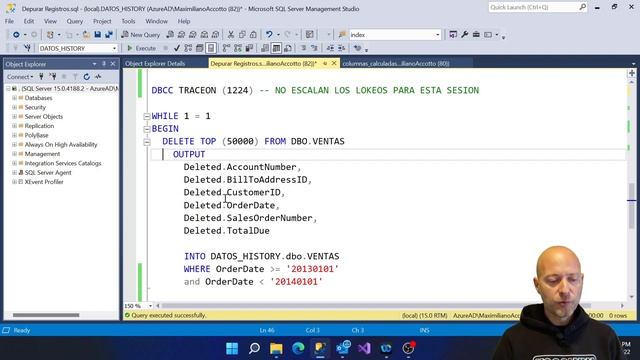This screenshot has width=640, height=360.
Task: Click the editor vertical scrollbar thumb
Action: [631, 206]
